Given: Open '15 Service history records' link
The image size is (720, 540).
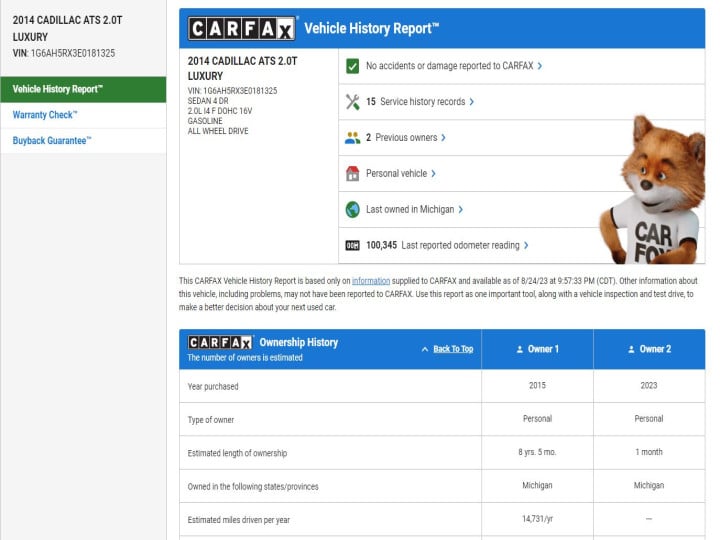Looking at the screenshot, I should tap(416, 102).
